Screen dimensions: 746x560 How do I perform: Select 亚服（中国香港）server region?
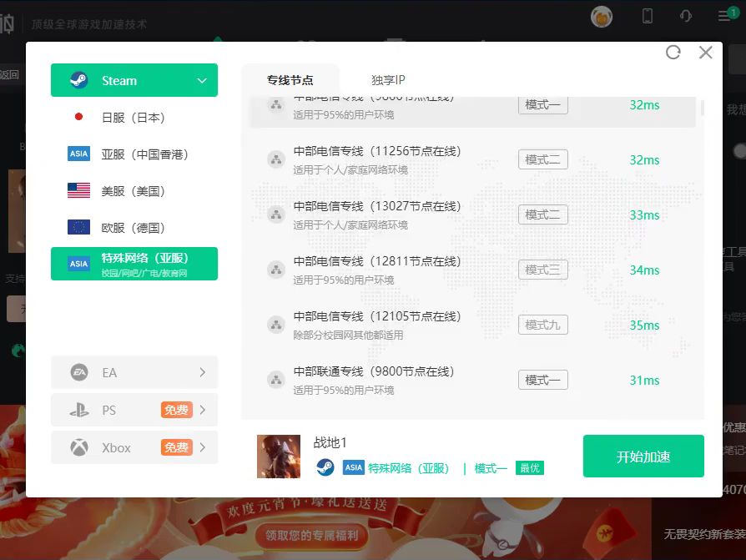134,154
